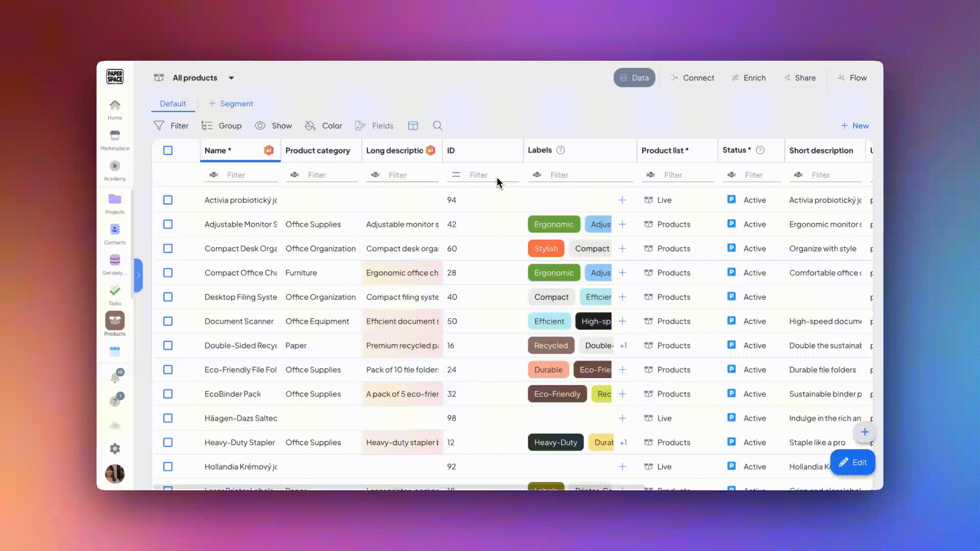Expand the All products dropdown
The image size is (980, 551).
point(231,78)
